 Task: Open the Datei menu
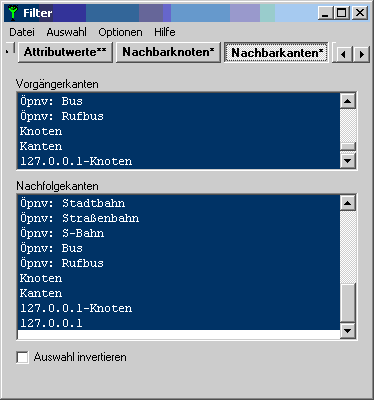click(22, 32)
